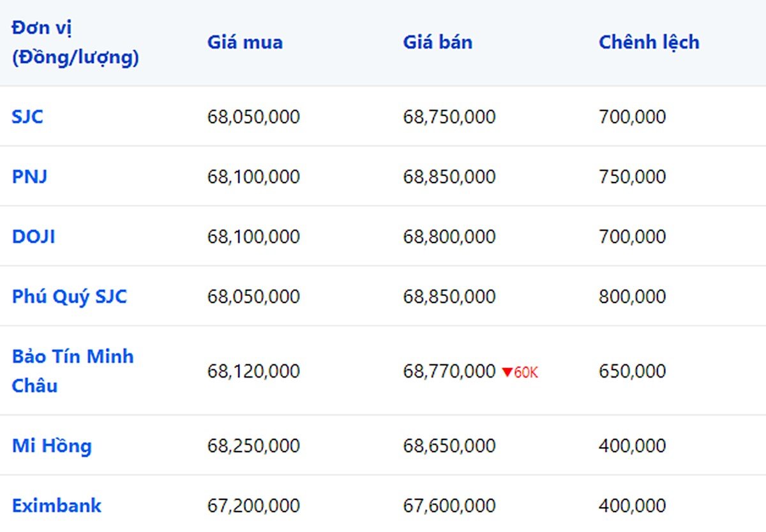Open the PNJ link
Screen dimensions: 766x532
(x=29, y=177)
